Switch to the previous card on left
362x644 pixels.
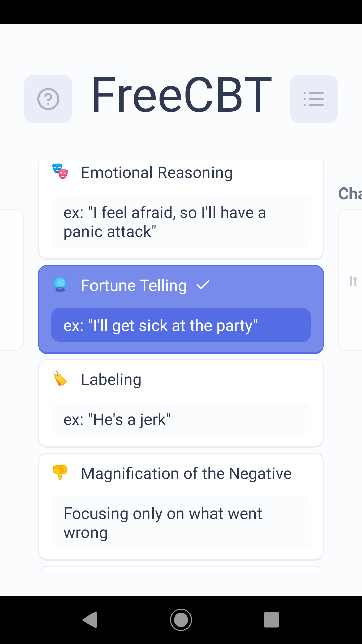[12, 280]
